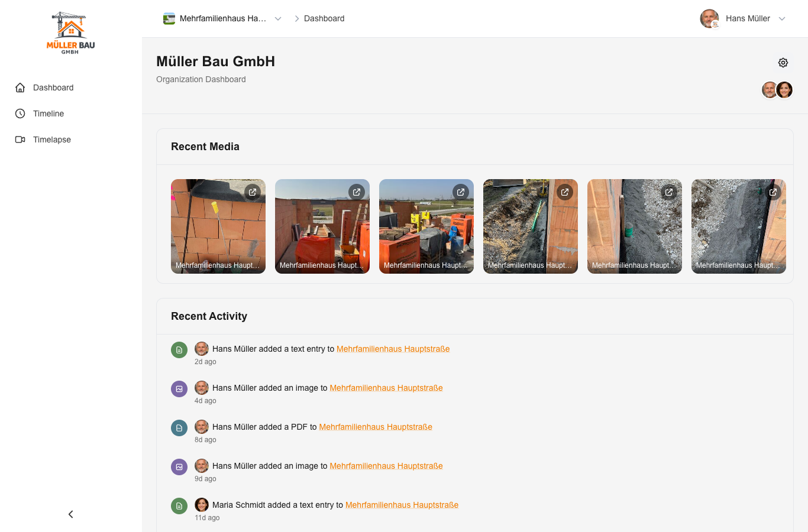View the trench photo thumbnail in Recent Media
Image resolution: width=808 pixels, height=532 pixels.
pyautogui.click(x=531, y=226)
